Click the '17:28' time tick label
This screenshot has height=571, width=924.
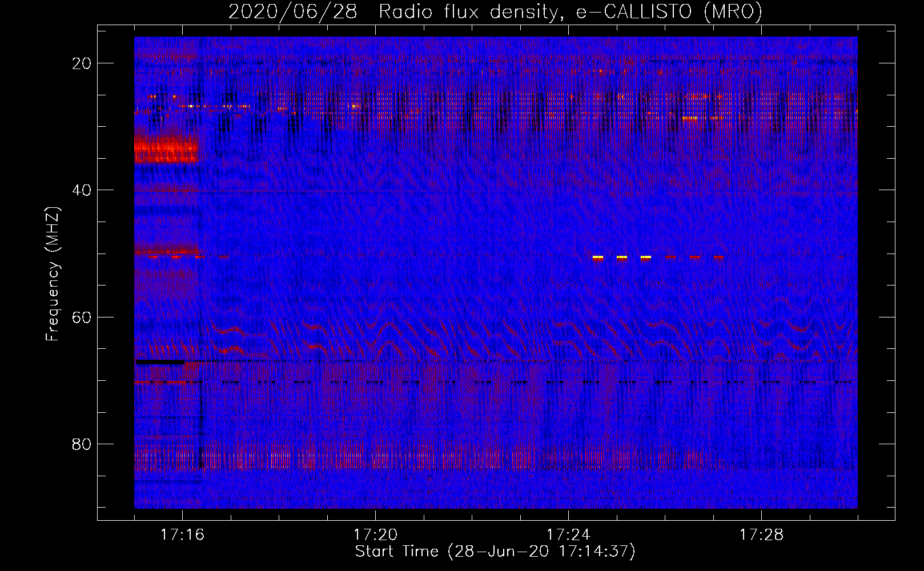pyautogui.click(x=761, y=535)
